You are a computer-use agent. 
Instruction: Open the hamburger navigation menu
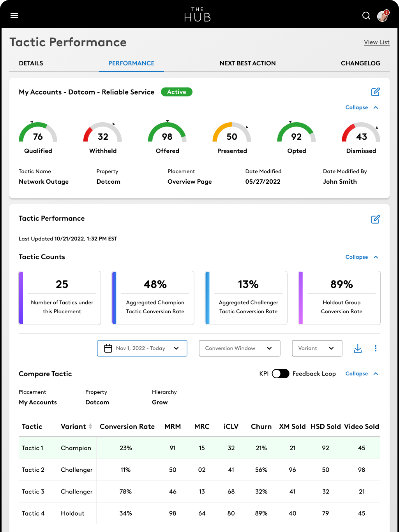pyautogui.click(x=14, y=16)
